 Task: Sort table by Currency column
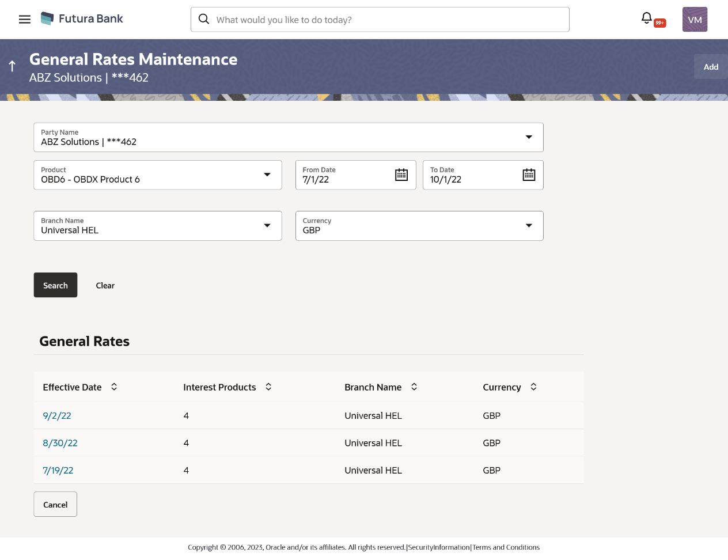[533, 387]
